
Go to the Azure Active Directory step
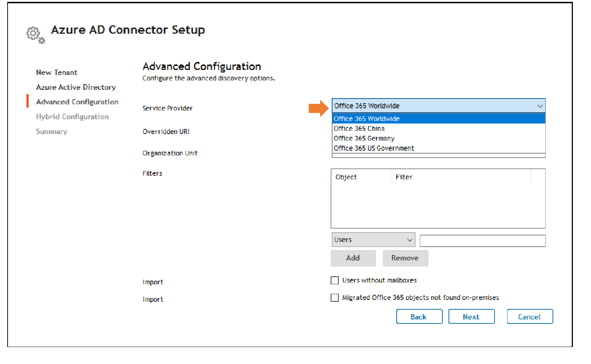[x=76, y=87]
